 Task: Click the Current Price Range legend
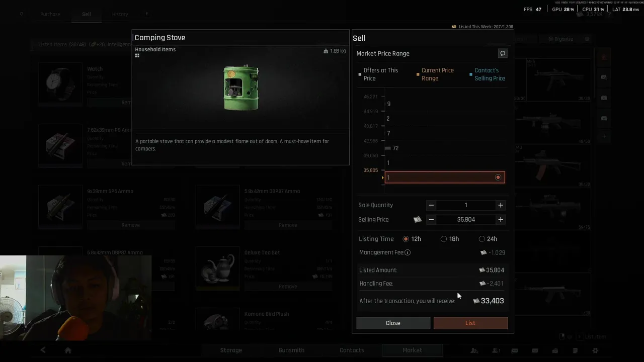coord(437,74)
